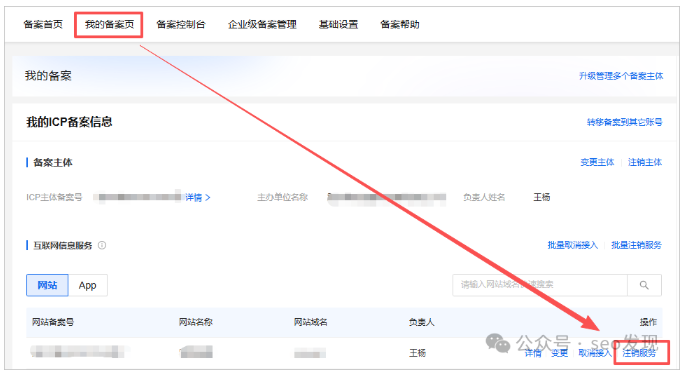687x377 pixels.
Task: Click the search magnifier icon
Action: pyautogui.click(x=644, y=285)
